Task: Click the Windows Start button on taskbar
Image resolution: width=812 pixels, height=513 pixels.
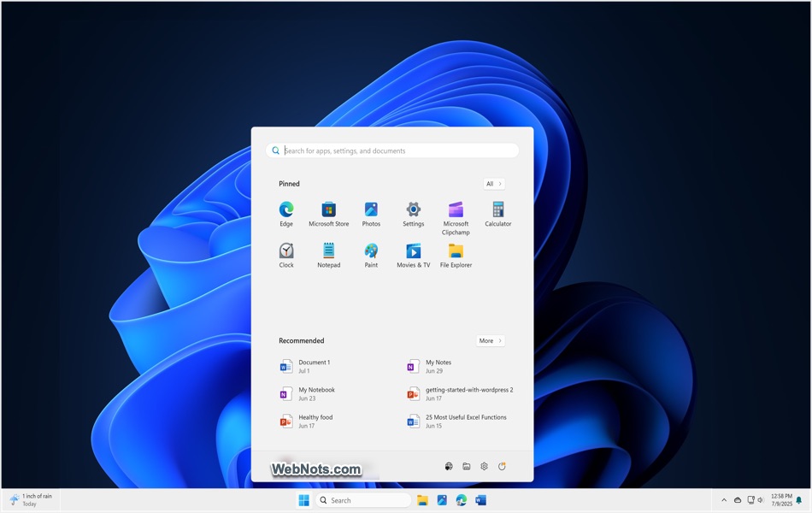Action: coord(304,500)
